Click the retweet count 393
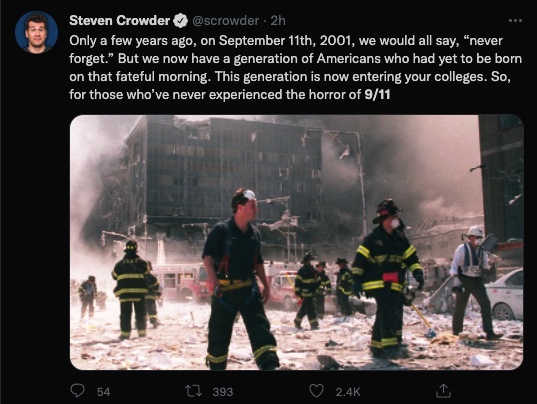Viewport: 537px width, 404px height. pos(223,392)
